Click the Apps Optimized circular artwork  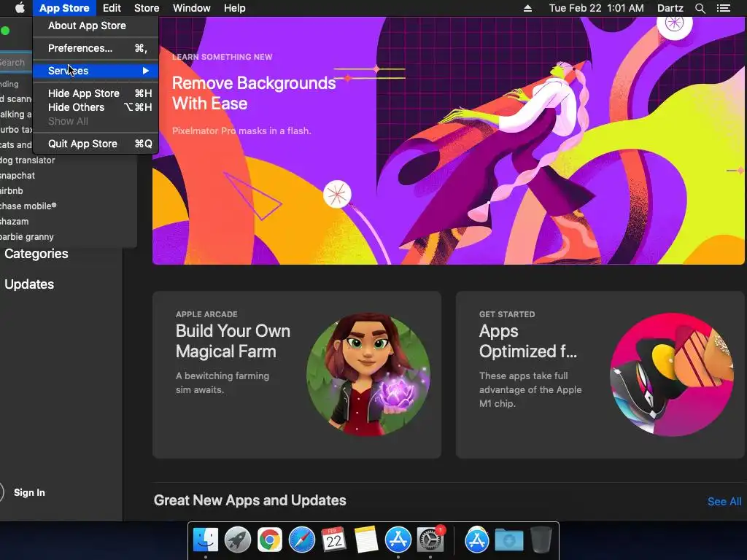[x=672, y=374]
